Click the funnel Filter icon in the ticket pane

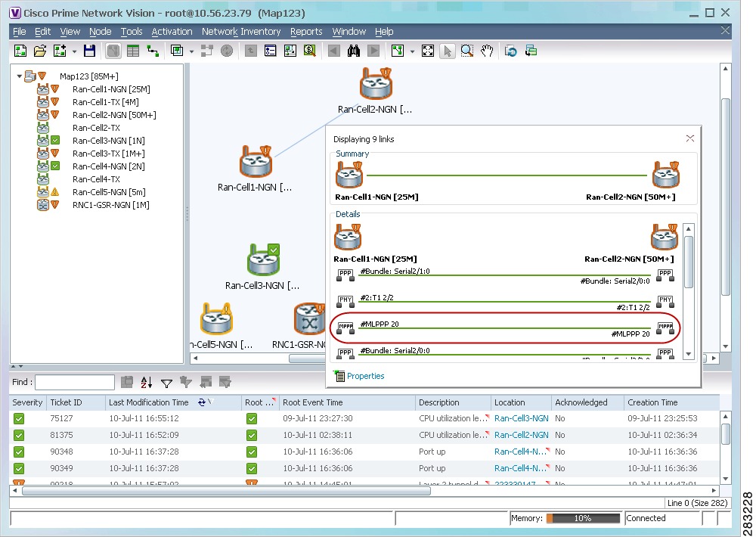pyautogui.click(x=166, y=383)
